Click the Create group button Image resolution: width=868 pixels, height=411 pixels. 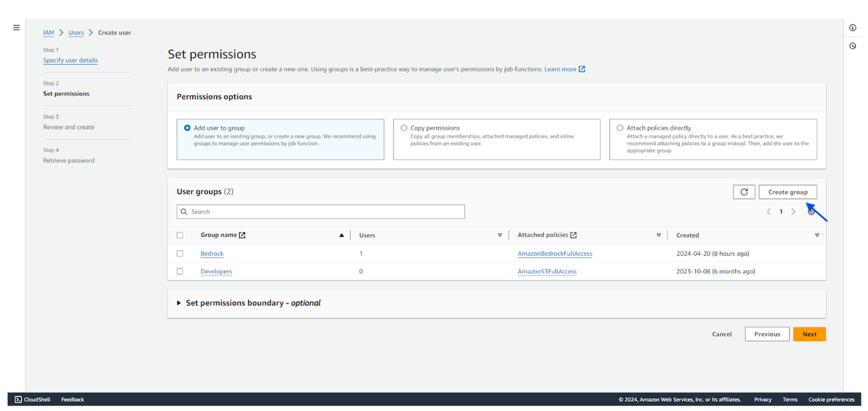coord(787,192)
